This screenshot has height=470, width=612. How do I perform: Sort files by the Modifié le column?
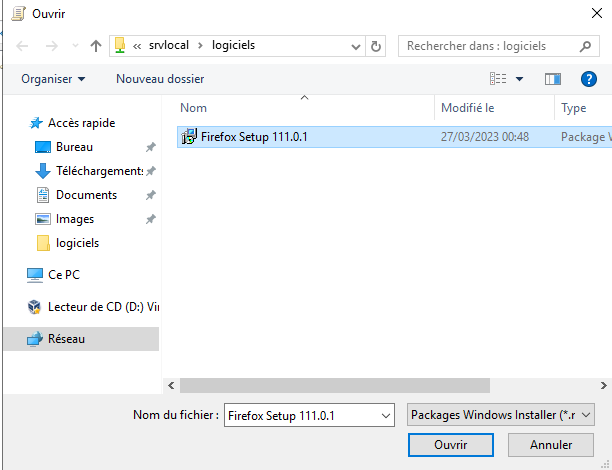pos(468,108)
